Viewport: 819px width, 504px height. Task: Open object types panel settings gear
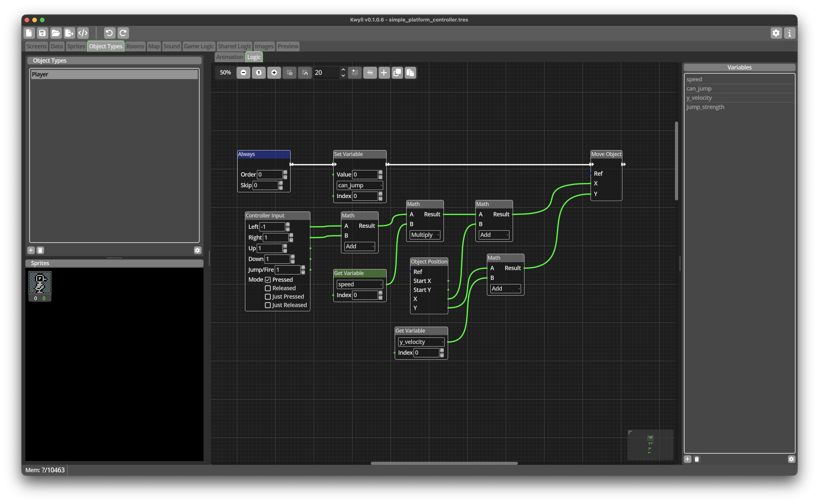[197, 250]
